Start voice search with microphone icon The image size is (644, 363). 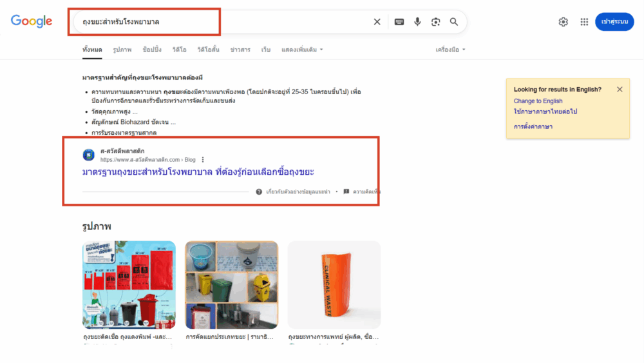pos(417,22)
